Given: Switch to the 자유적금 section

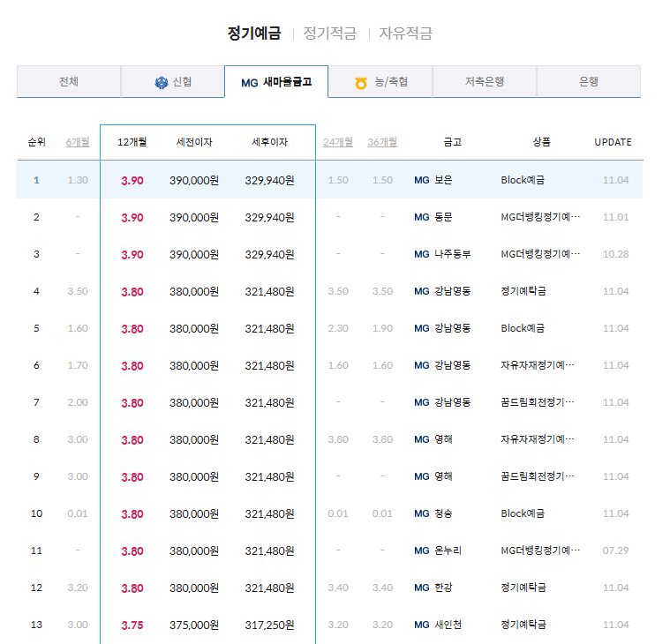Looking at the screenshot, I should point(406,34).
